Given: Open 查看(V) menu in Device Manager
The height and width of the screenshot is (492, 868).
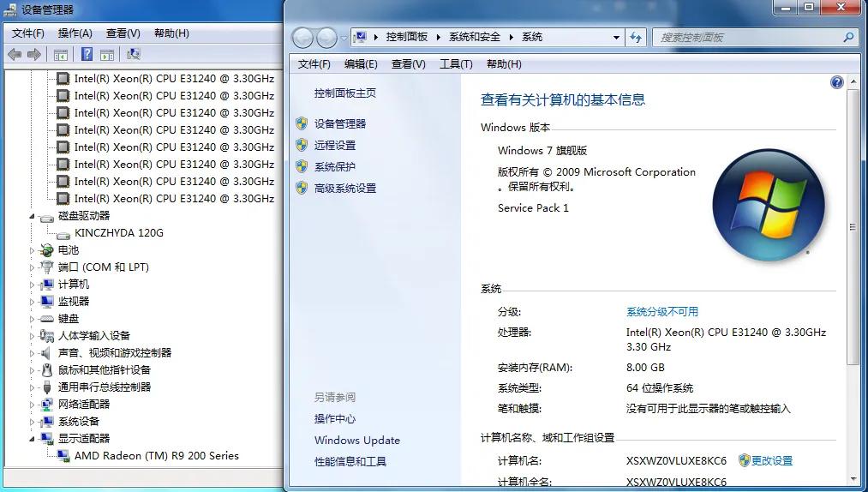Looking at the screenshot, I should [x=123, y=33].
